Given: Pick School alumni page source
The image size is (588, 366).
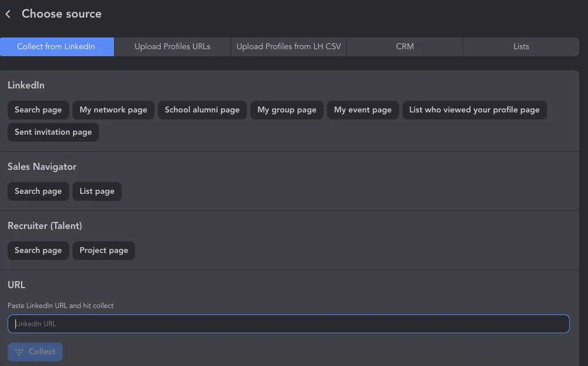Looking at the screenshot, I should point(202,110).
